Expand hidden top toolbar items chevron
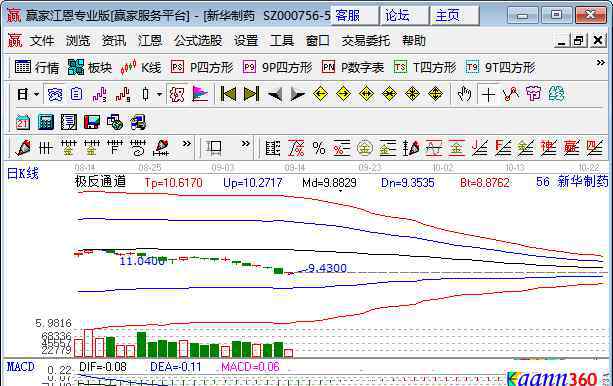 click(600, 63)
